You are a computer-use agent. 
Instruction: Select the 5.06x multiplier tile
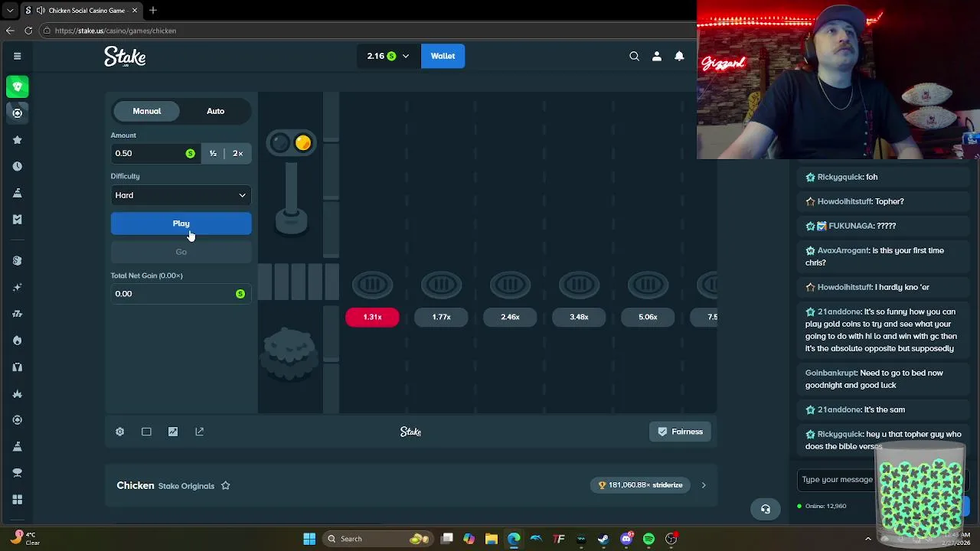pos(648,317)
